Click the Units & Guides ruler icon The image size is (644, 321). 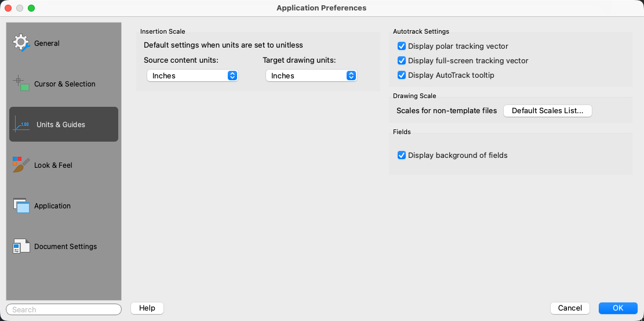(x=22, y=124)
